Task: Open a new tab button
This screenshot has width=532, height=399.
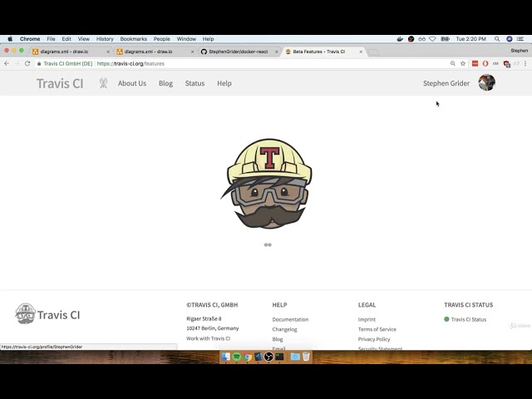Action: coord(373,52)
